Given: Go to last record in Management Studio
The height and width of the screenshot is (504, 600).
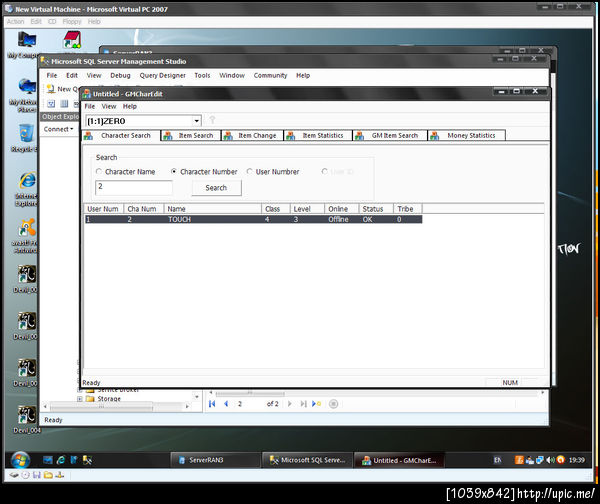Looking at the screenshot, I should click(303, 404).
